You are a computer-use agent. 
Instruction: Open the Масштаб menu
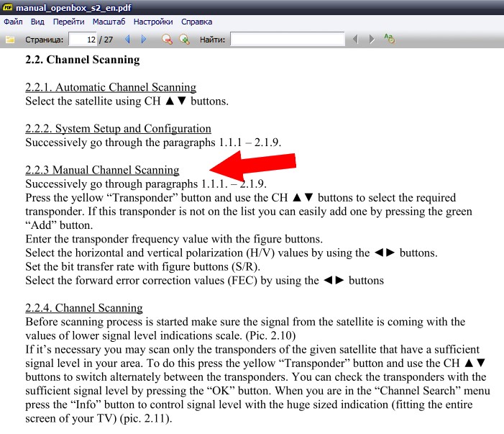[x=109, y=22]
